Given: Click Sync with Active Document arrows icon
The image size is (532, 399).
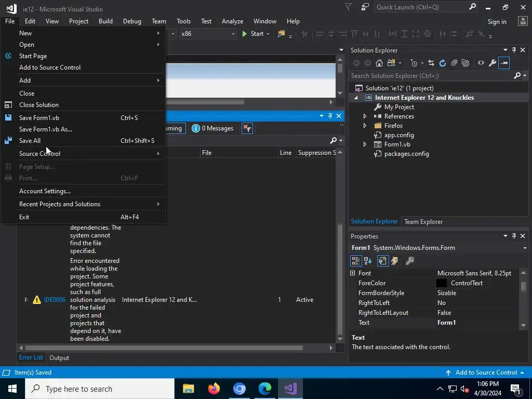Looking at the screenshot, I should click(x=431, y=63).
